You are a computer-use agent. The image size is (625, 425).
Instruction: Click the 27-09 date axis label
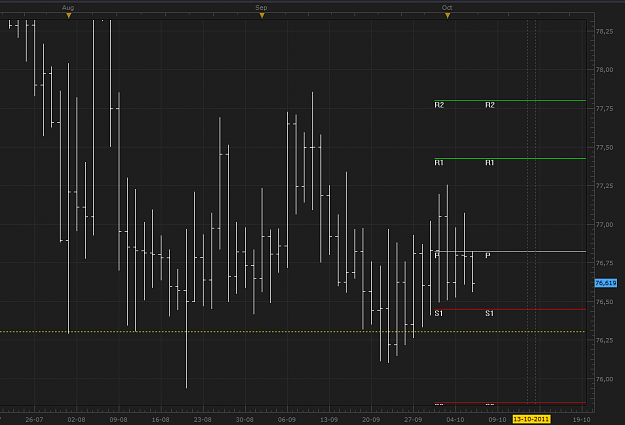tap(413, 419)
